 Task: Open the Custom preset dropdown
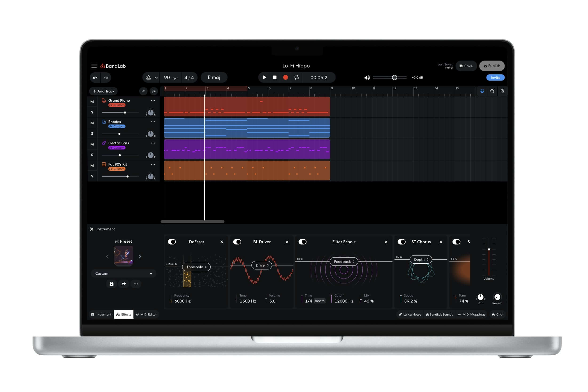[x=123, y=273]
